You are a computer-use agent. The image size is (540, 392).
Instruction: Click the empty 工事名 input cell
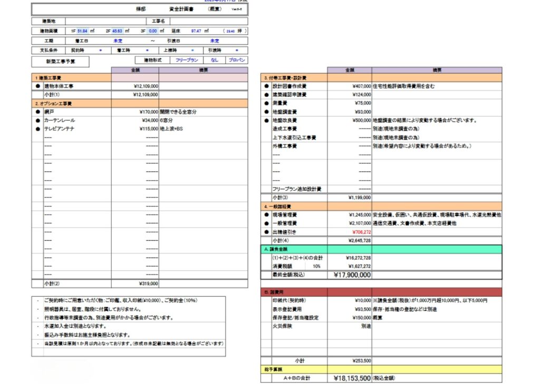coord(209,21)
